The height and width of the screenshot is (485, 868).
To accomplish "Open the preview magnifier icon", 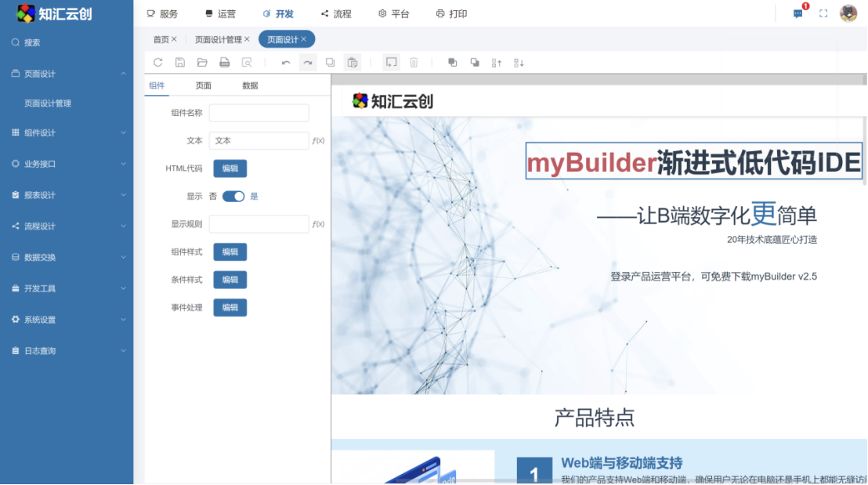I will [247, 63].
